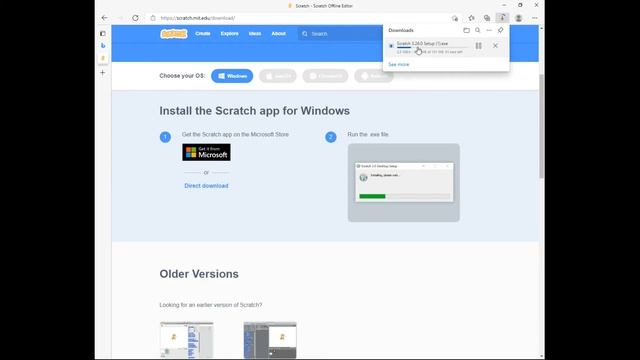The height and width of the screenshot is (360, 640).
Task: Click the Scratch logo
Action: point(174,33)
